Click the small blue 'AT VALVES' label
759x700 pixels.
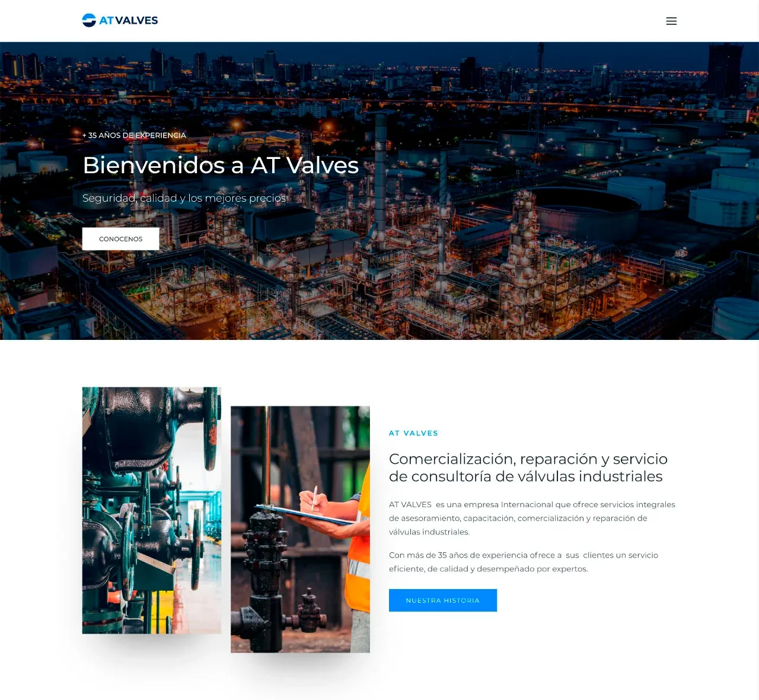[413, 433]
